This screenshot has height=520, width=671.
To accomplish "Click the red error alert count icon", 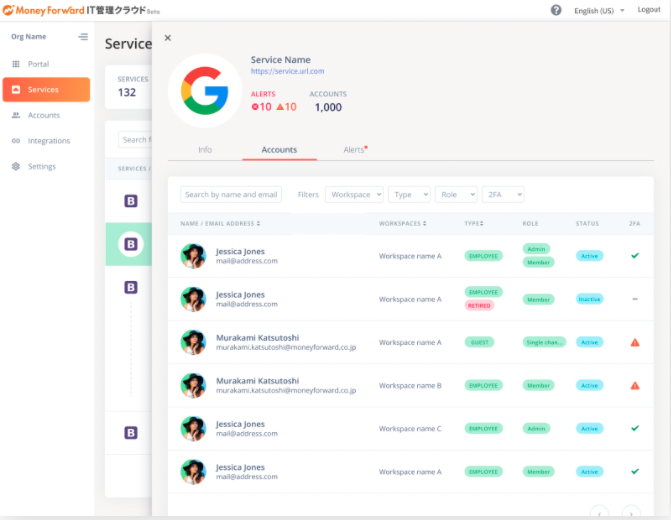I will [x=255, y=107].
